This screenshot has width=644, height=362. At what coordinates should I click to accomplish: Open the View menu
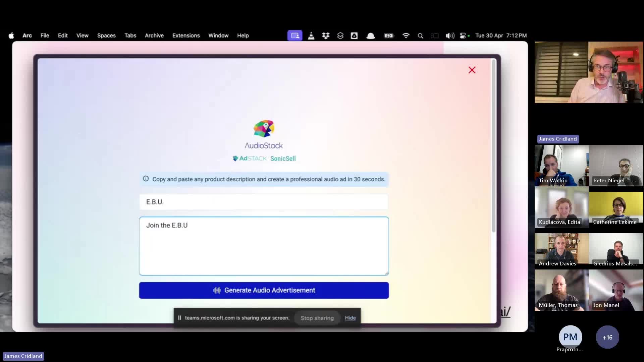coord(82,36)
